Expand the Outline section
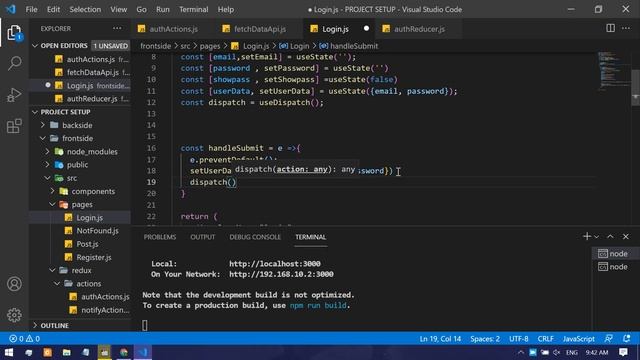Screen dimensions: 640x360 pos(35,325)
